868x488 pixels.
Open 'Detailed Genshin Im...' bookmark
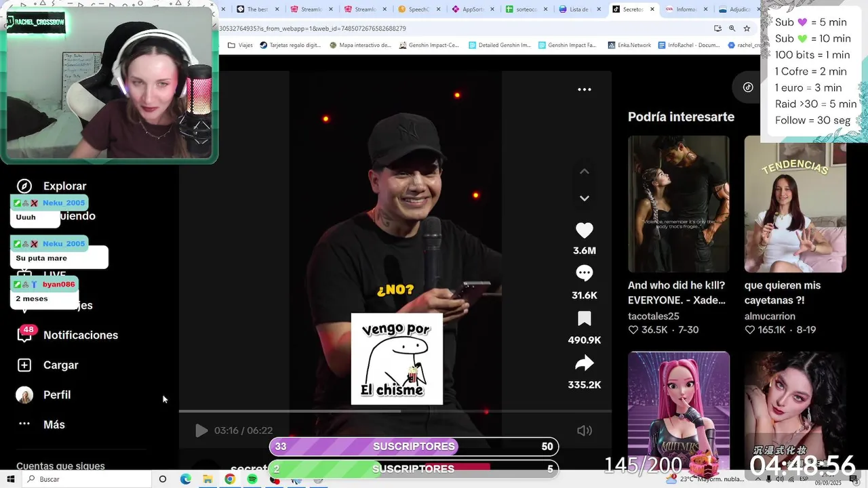[499, 45]
